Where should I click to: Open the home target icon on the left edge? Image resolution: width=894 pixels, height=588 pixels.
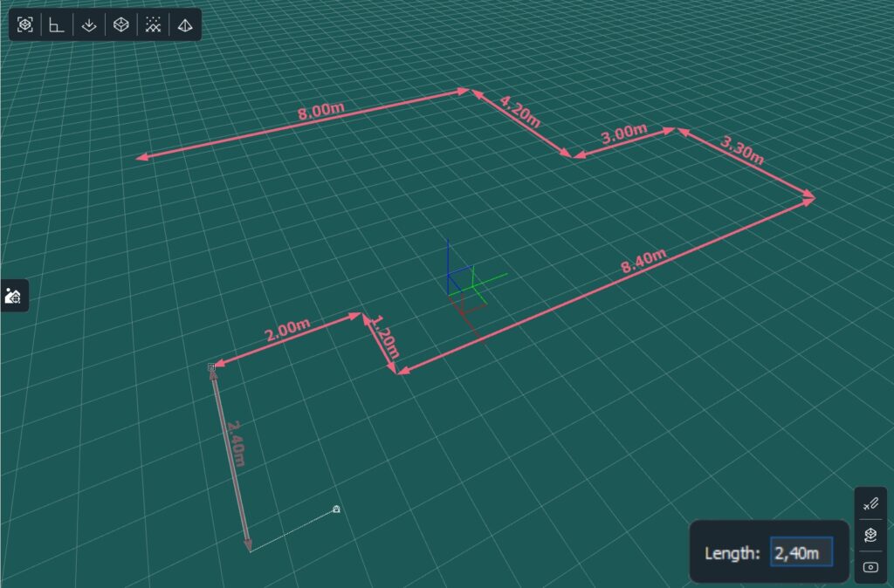(x=14, y=296)
